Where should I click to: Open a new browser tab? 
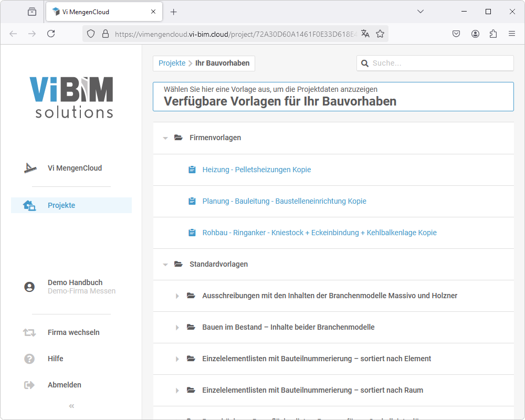(174, 12)
